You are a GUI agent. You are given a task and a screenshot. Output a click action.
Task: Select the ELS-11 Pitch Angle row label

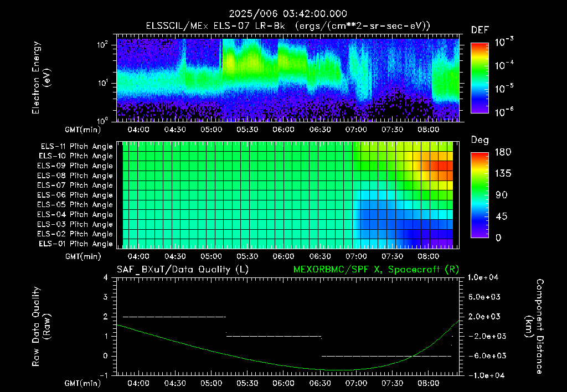[76, 147]
